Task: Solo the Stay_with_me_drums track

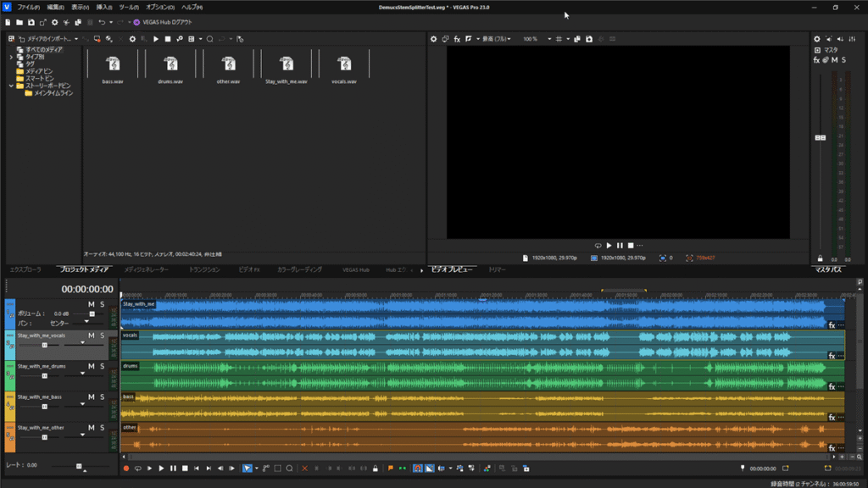Action: (x=103, y=366)
